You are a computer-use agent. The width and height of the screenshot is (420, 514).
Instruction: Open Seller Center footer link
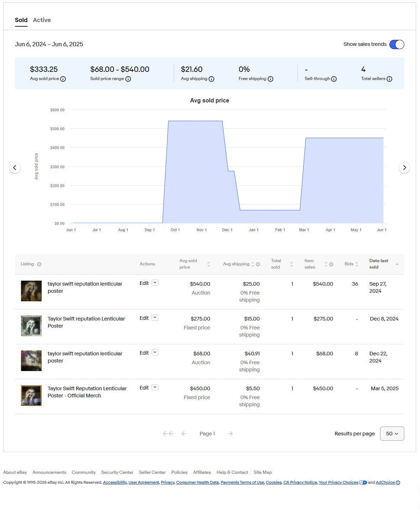pos(152,472)
